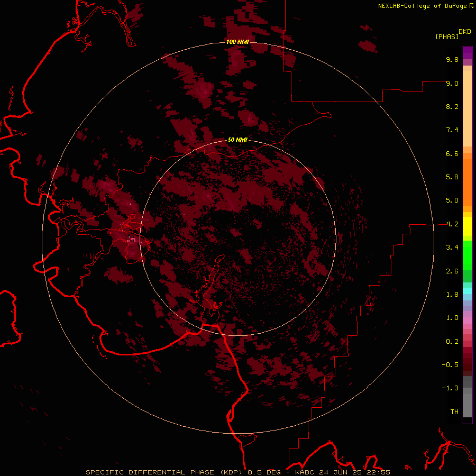This screenshot has width=476, height=476.
Task: Click the 100 NMI range ring label
Action: click(x=237, y=42)
